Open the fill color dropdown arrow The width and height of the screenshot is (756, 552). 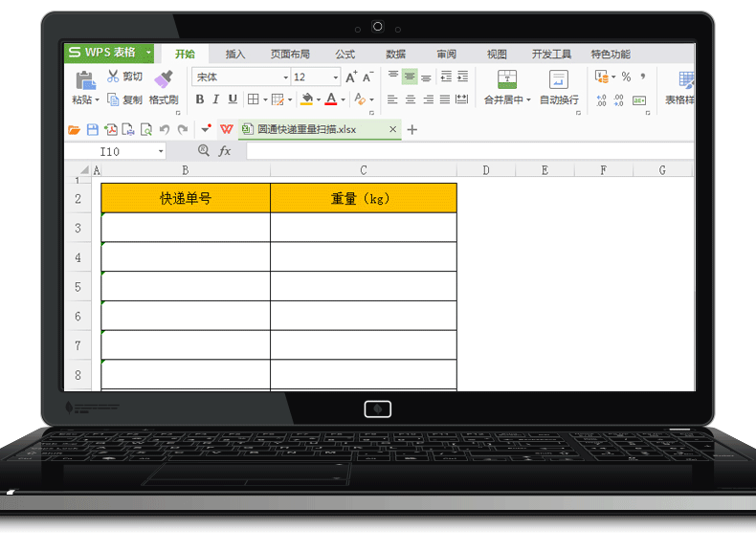(x=319, y=99)
